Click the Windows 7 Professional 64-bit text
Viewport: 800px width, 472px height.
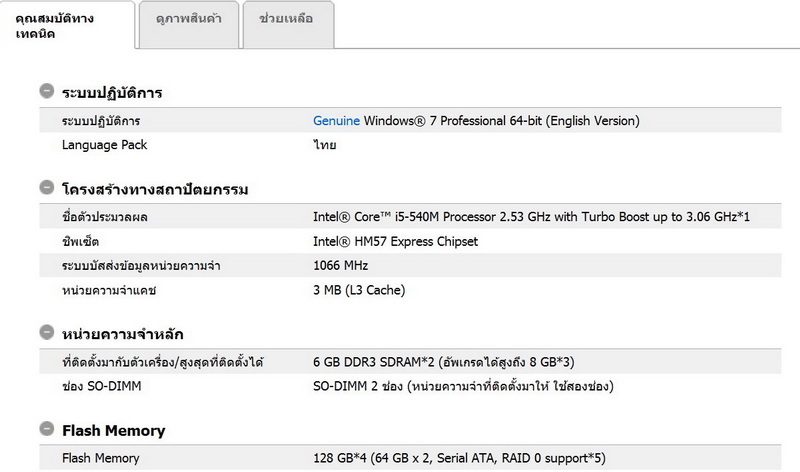(501, 121)
